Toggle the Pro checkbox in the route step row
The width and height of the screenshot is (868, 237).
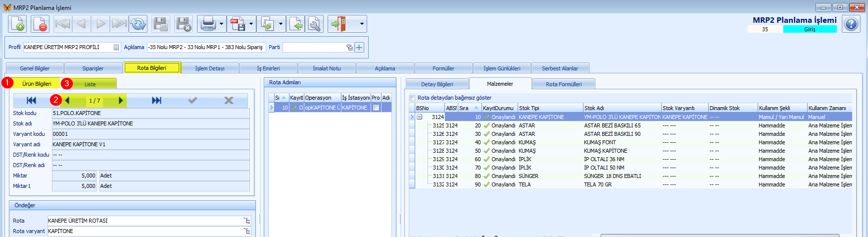376,108
